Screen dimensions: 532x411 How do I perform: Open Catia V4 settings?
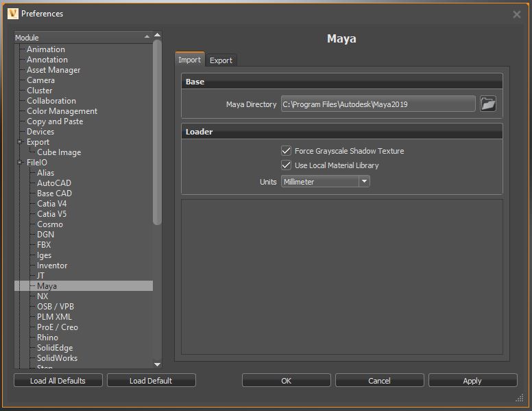[52, 204]
